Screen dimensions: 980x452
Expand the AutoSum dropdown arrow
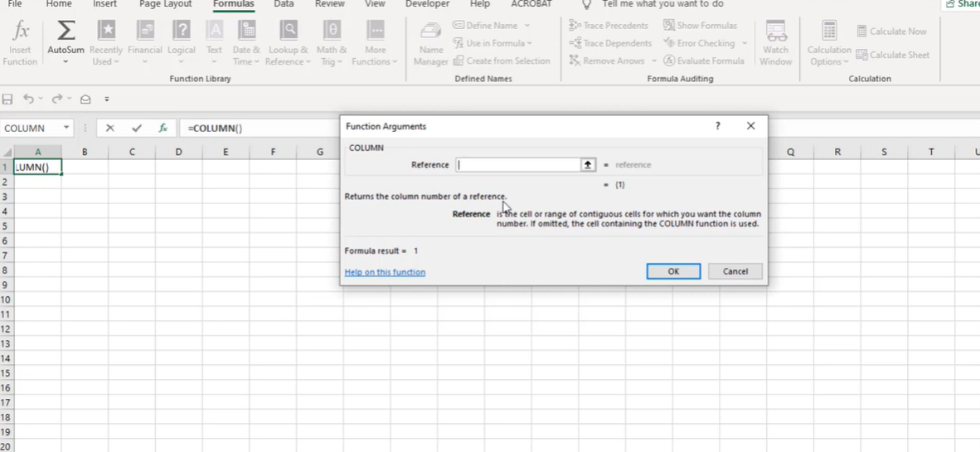click(x=65, y=61)
